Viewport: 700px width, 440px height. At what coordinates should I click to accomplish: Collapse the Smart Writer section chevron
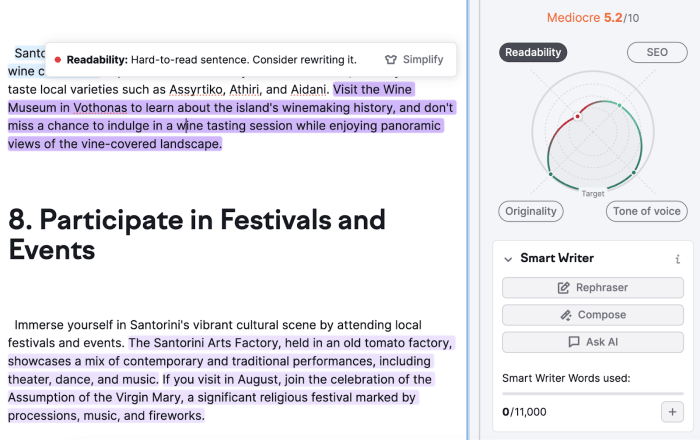click(x=508, y=259)
